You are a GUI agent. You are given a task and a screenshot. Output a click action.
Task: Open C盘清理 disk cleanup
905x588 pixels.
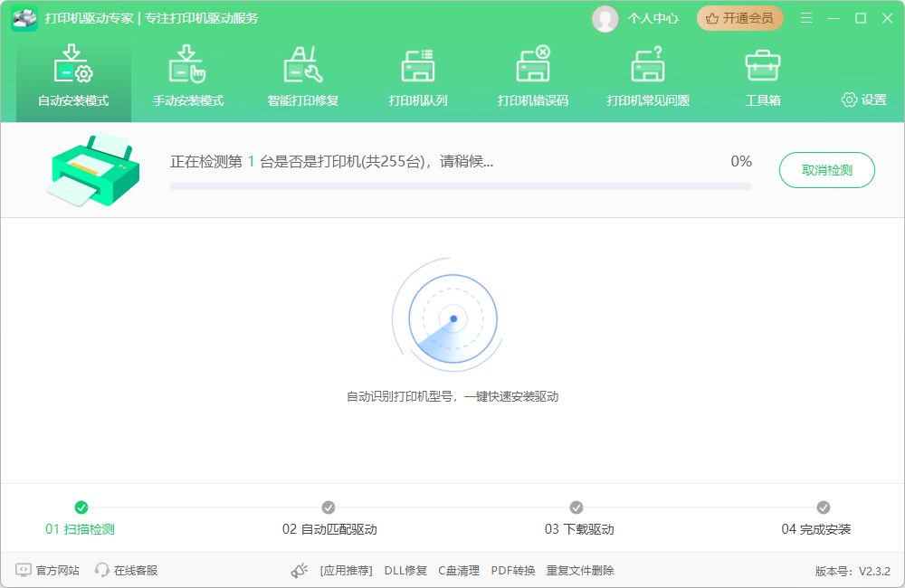459,571
